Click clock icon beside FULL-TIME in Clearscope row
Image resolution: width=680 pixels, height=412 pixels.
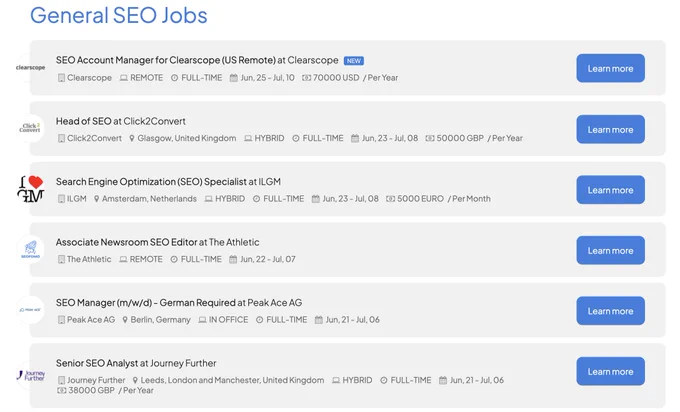click(x=174, y=78)
